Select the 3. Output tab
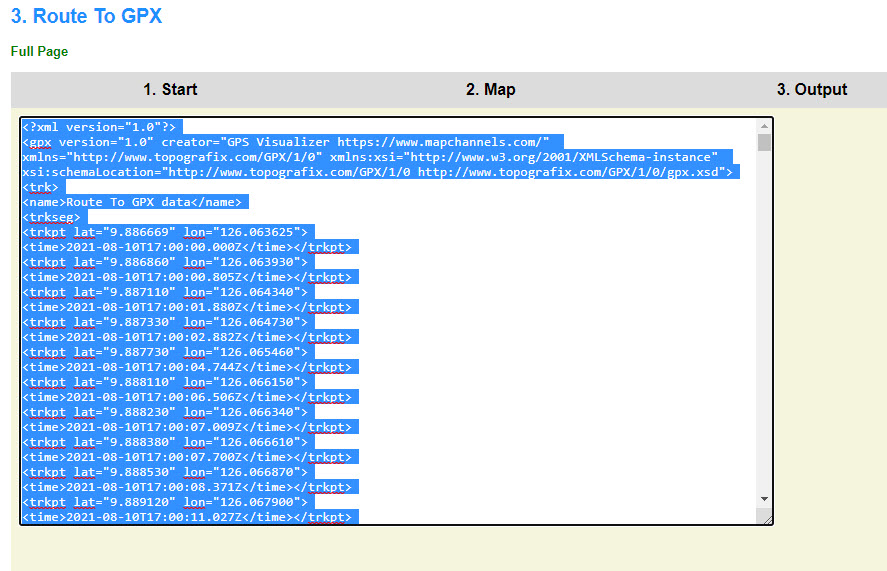This screenshot has width=887, height=571. click(811, 89)
